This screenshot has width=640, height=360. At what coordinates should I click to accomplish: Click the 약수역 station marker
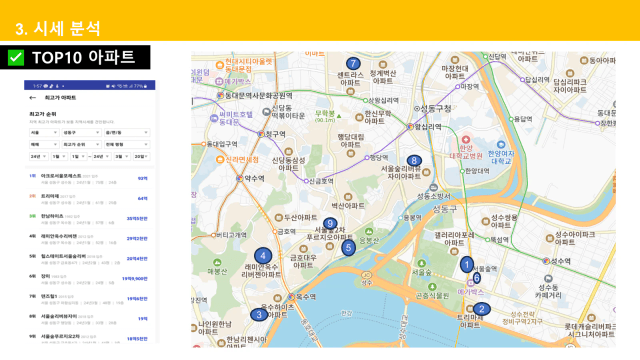point(240,178)
